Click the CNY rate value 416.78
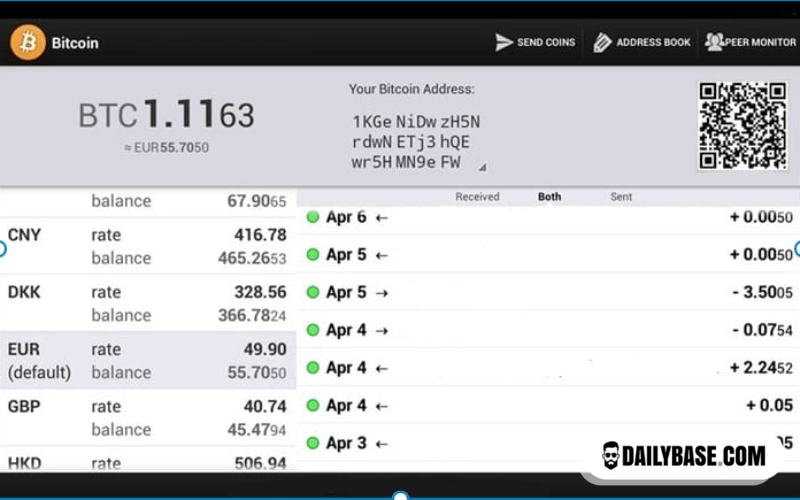The width and height of the screenshot is (800, 500). pyautogui.click(x=260, y=235)
